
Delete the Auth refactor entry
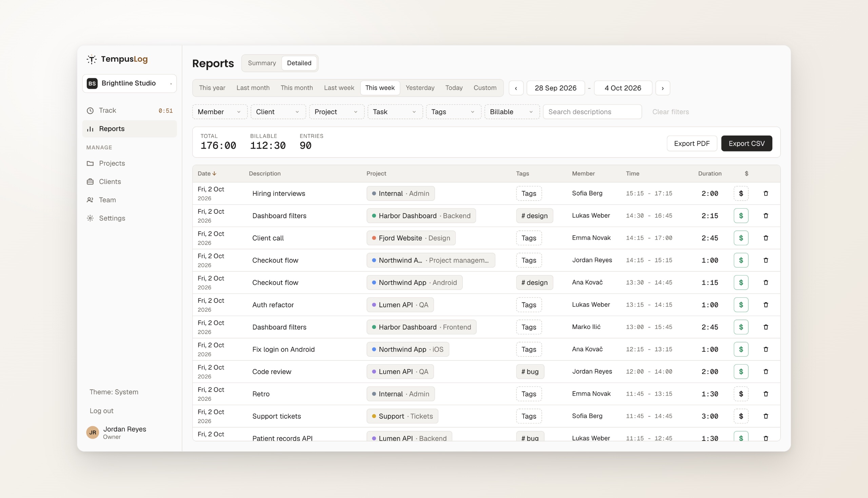click(766, 305)
